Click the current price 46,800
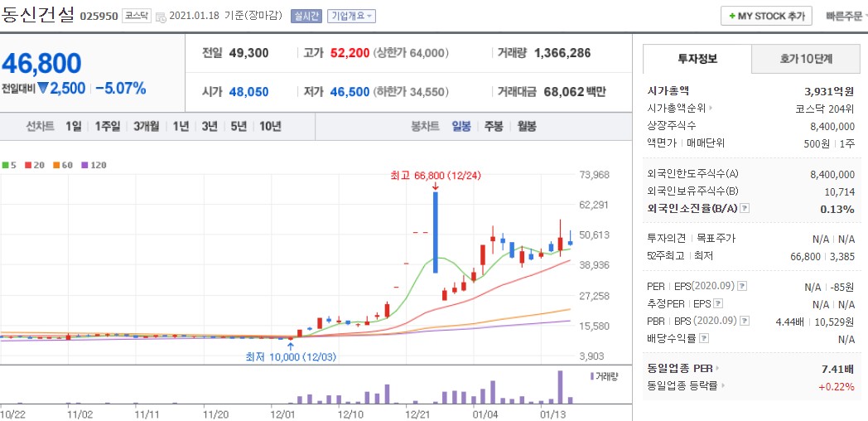 click(41, 64)
